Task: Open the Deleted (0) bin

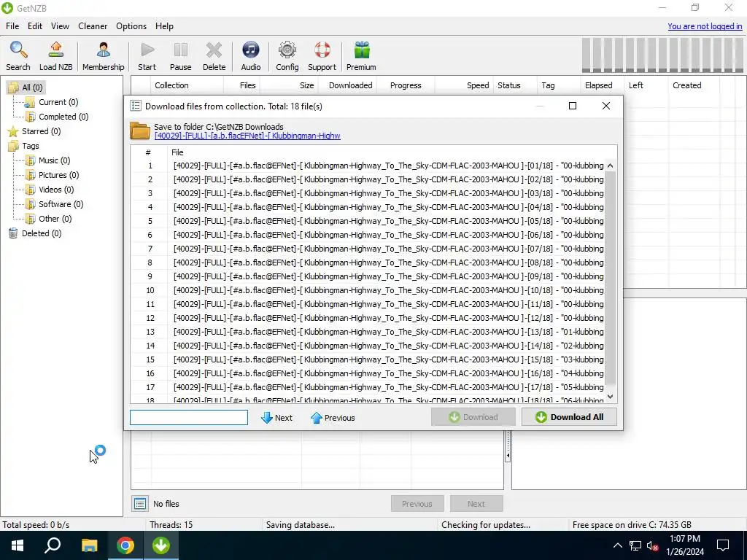Action: tap(35, 233)
